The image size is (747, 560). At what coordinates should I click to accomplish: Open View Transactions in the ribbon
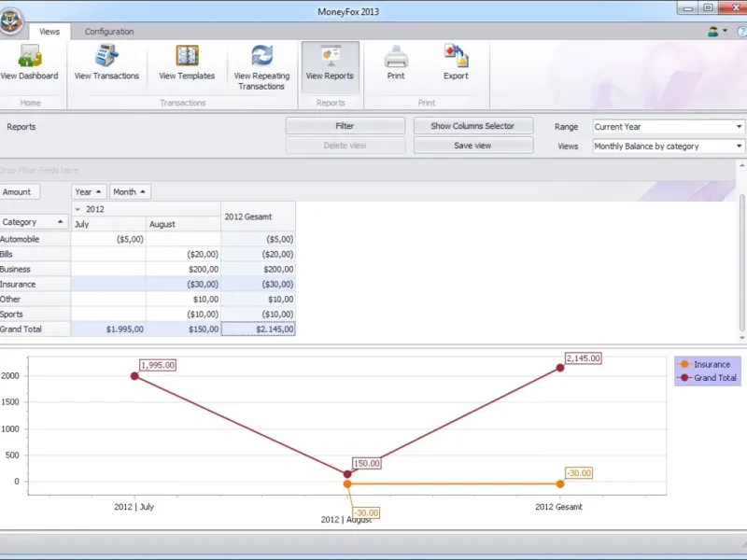pyautogui.click(x=106, y=64)
